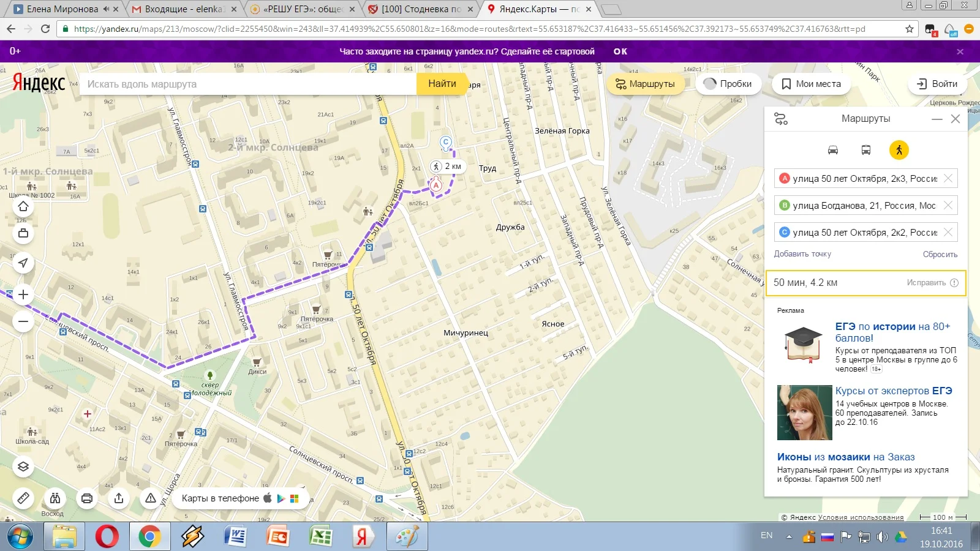The width and height of the screenshot is (980, 551).
Task: Clear the point B address улица Богданова
Action: pos(948,205)
